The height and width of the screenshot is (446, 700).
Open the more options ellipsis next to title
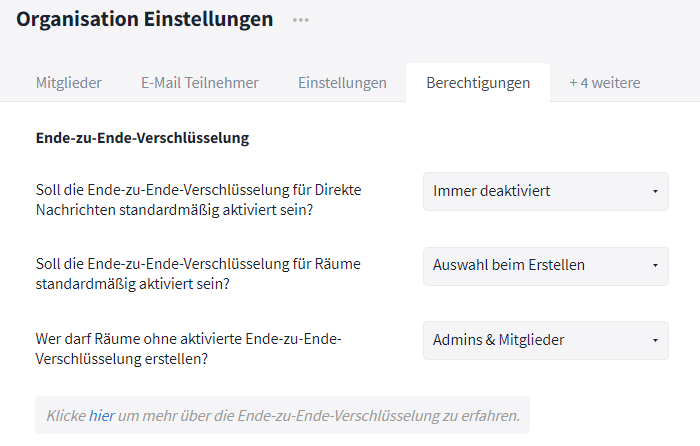coord(301,20)
